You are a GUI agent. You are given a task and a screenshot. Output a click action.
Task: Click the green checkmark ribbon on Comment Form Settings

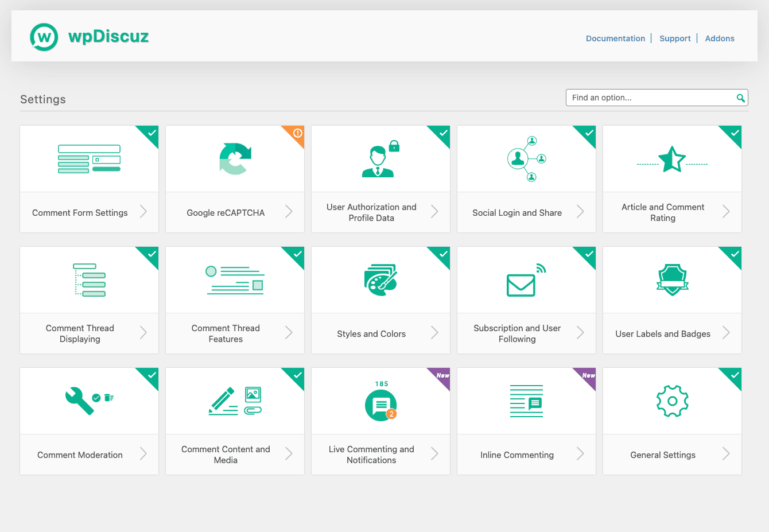pyautogui.click(x=151, y=133)
